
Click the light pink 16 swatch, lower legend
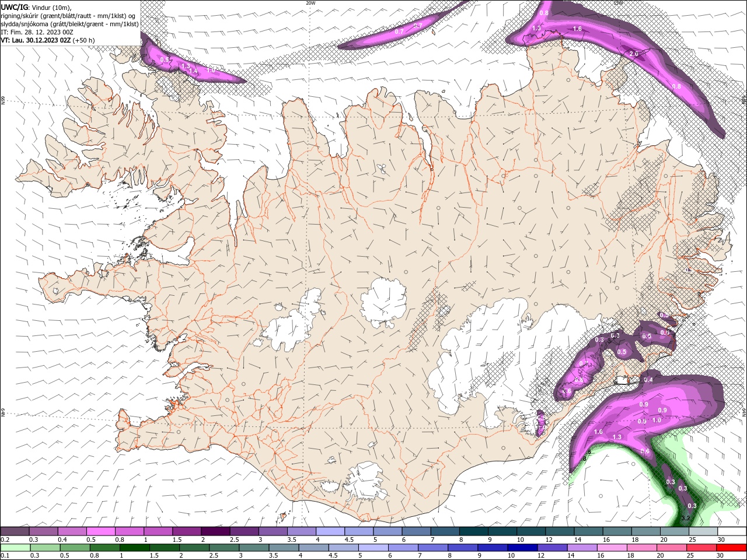610,547
